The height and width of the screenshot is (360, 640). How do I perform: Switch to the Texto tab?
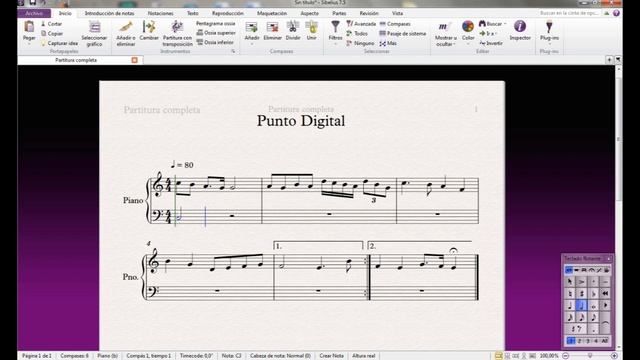pyautogui.click(x=193, y=13)
